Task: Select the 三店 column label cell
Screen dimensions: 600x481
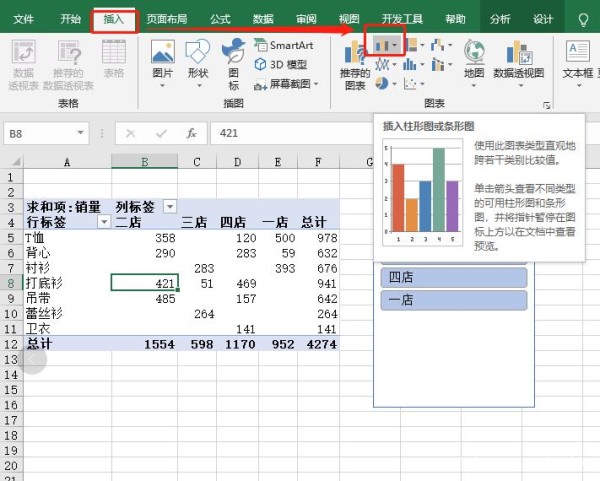Action: pyautogui.click(x=197, y=222)
